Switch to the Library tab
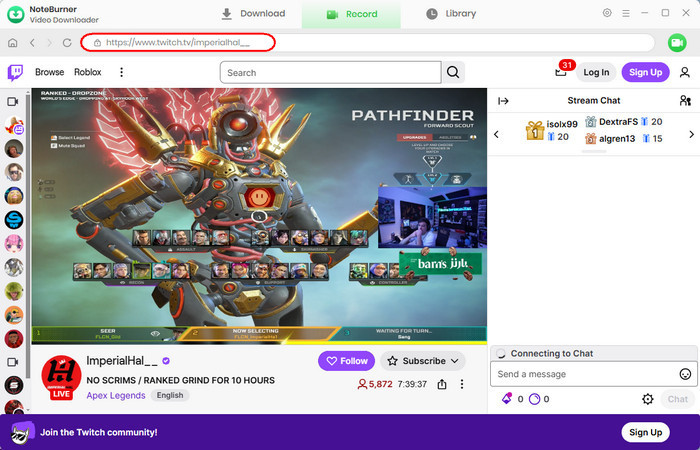700x450 pixels. (x=450, y=14)
